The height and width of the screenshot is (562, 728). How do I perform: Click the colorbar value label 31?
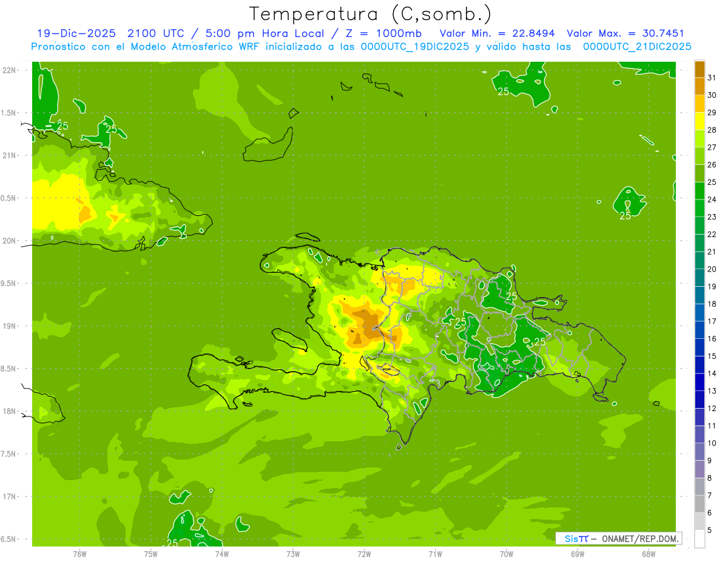(x=712, y=77)
